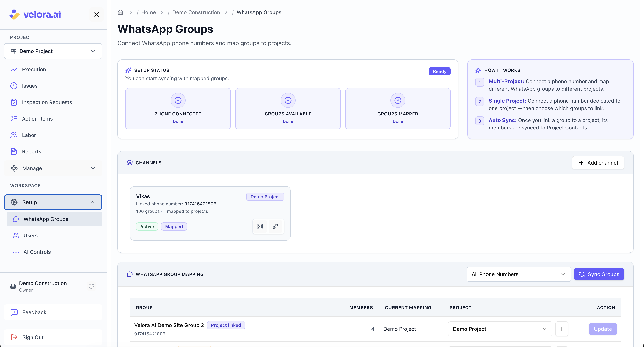Open the project dropdown for Velora AI Demo Site Group 2
Image resolution: width=644 pixels, height=347 pixels.
[500, 329]
